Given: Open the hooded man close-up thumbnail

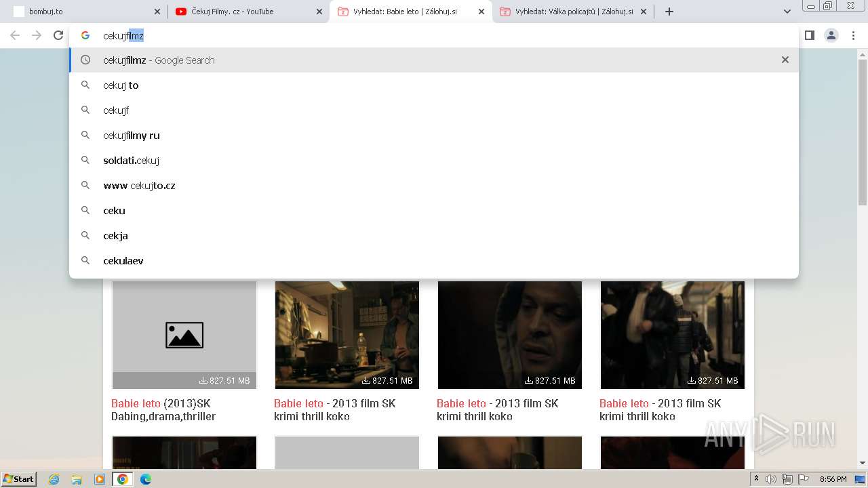Looking at the screenshot, I should coord(510,335).
